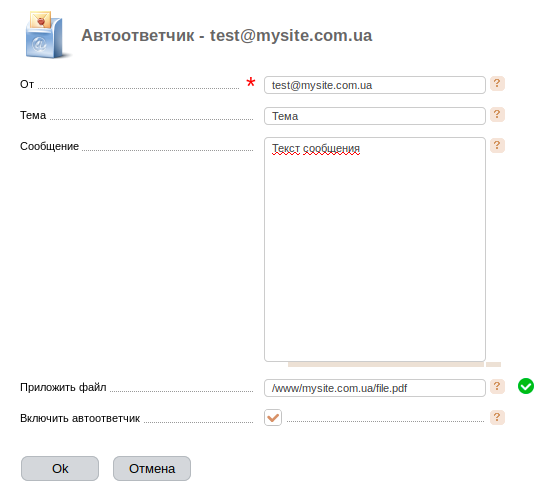
Task: Click the red required asterisk marker
Action: coord(251,83)
